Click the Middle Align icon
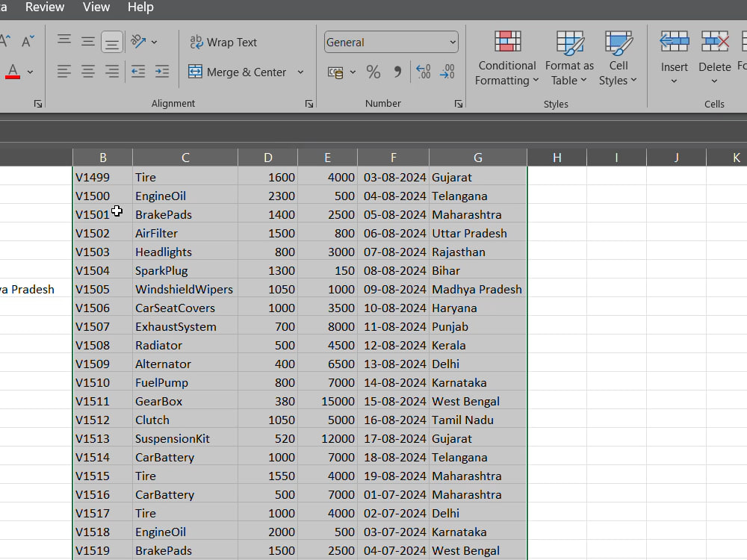Screen dimensions: 747x560 coord(87,42)
